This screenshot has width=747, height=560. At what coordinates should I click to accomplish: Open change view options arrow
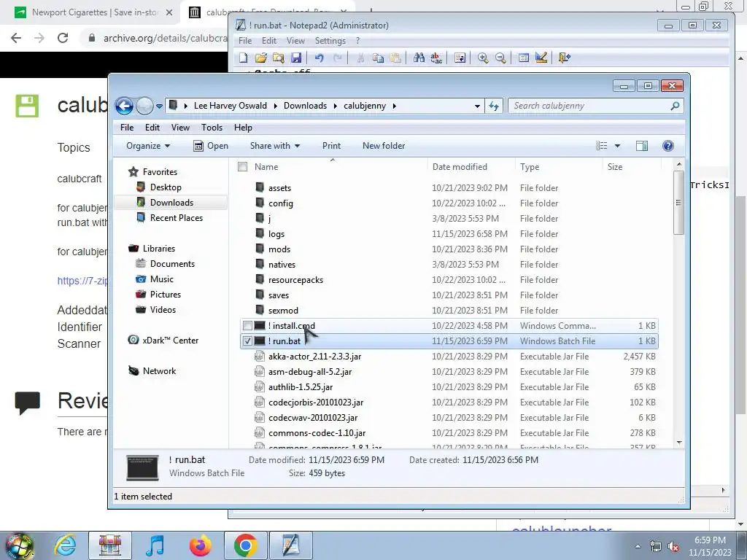[617, 146]
